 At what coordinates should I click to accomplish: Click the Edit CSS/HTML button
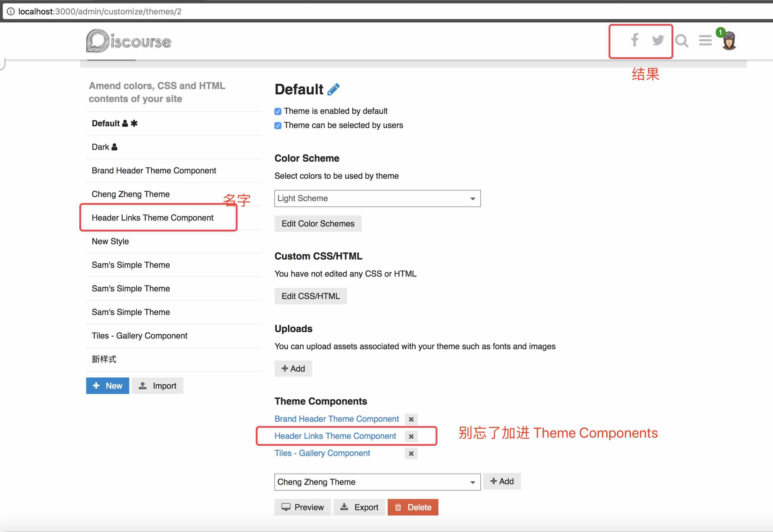tap(310, 296)
